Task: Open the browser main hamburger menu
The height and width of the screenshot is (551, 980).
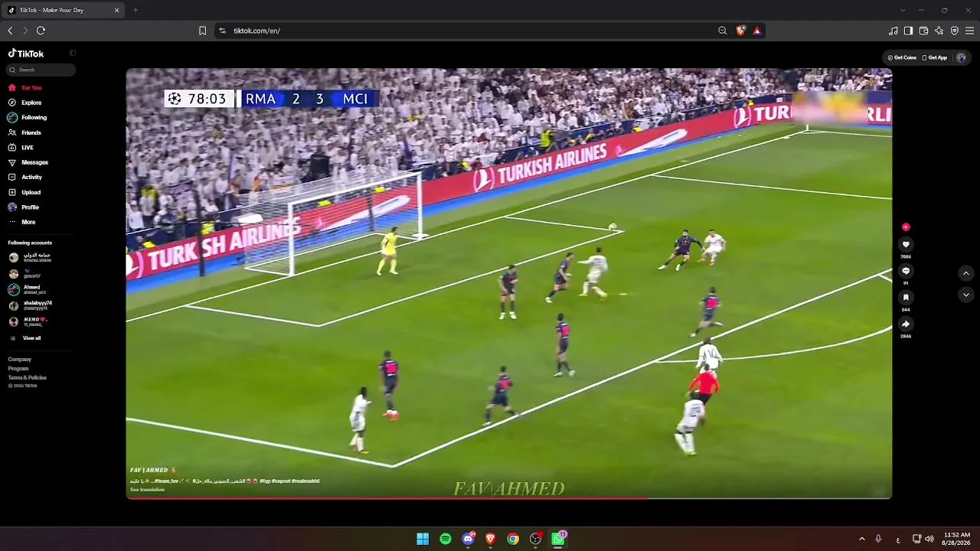Action: (970, 31)
